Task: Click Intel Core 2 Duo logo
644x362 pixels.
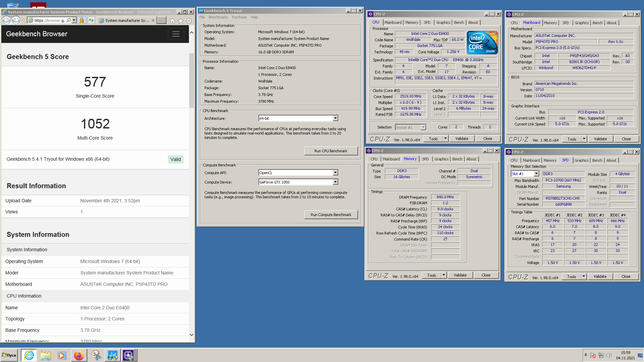Action: coord(482,43)
